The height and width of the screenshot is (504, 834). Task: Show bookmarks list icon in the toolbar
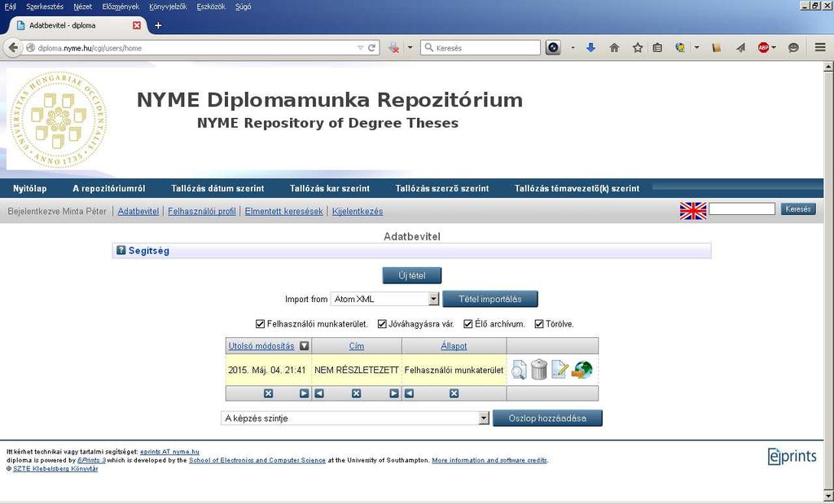[657, 48]
